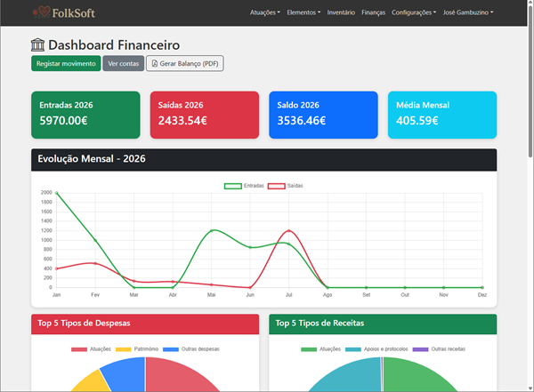This screenshot has width=534, height=392.
Task: Expand the Elementos navigation dropdown
Action: 303,12
